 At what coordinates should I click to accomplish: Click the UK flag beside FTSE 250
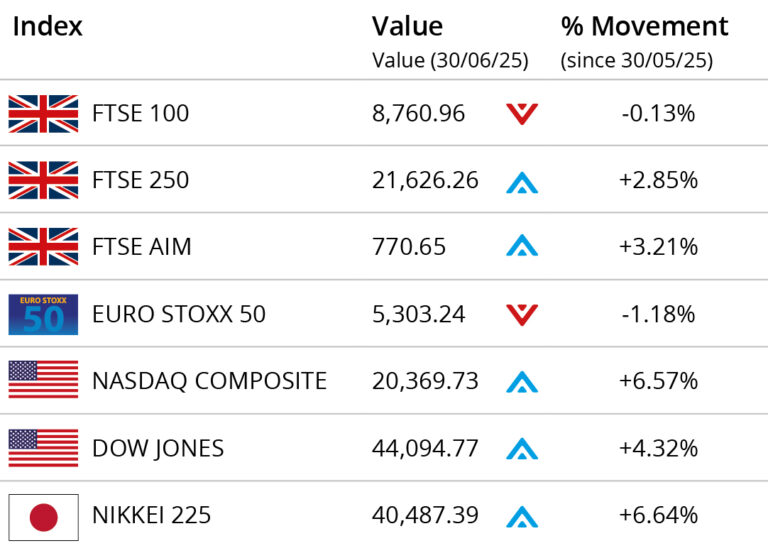[43, 181]
